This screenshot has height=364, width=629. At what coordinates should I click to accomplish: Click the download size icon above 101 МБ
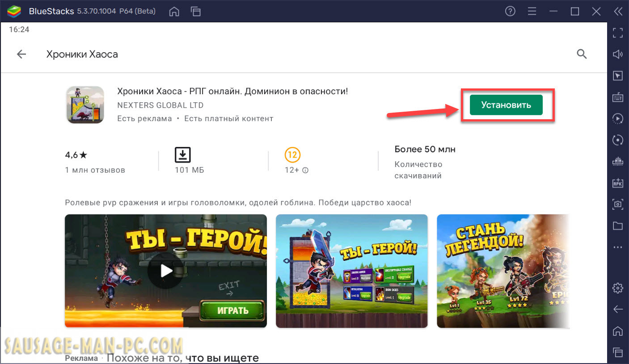[182, 155]
